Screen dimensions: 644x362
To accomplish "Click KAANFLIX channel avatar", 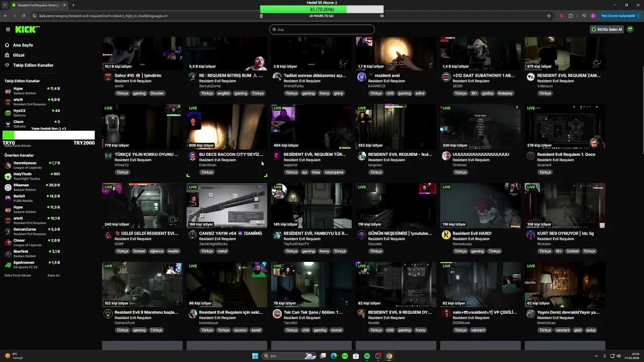I will tap(361, 77).
